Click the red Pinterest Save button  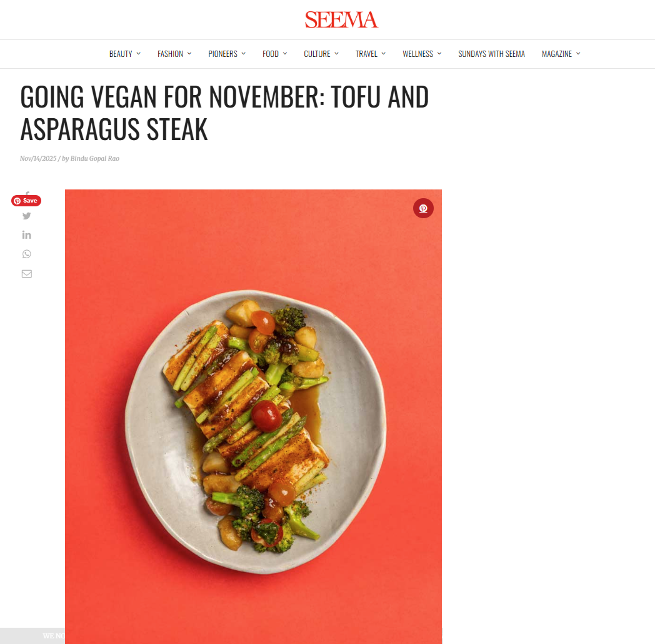click(x=26, y=201)
